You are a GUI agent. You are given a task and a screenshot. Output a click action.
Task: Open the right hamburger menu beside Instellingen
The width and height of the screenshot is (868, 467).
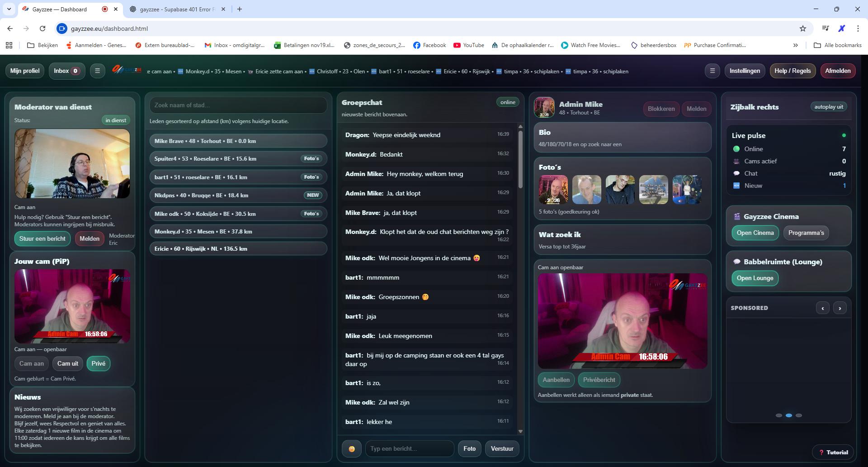(x=712, y=71)
